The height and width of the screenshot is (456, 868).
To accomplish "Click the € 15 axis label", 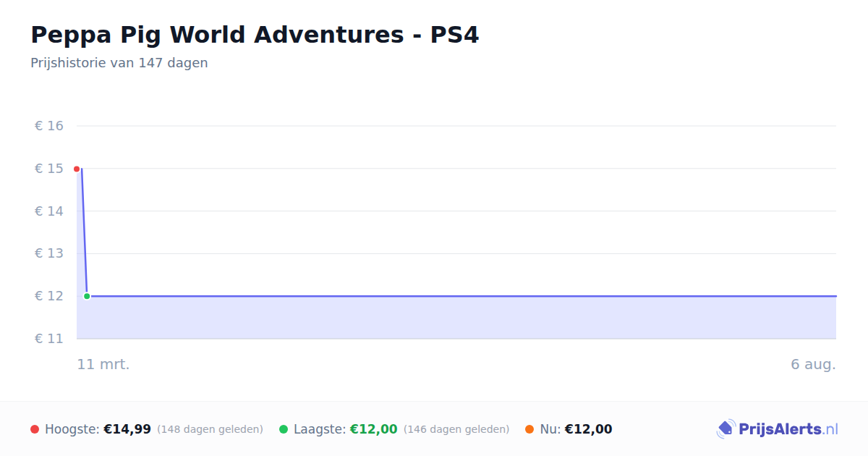I will point(49,169).
